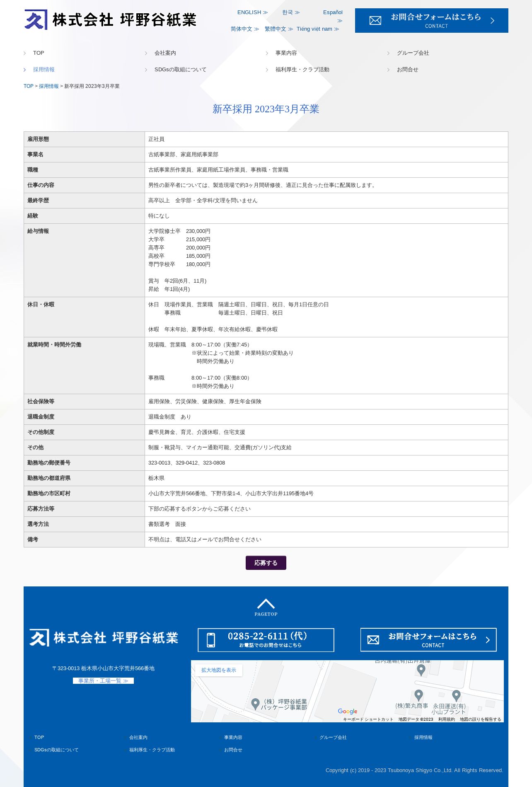Click the envelope icon in header contact banner

tap(375, 20)
